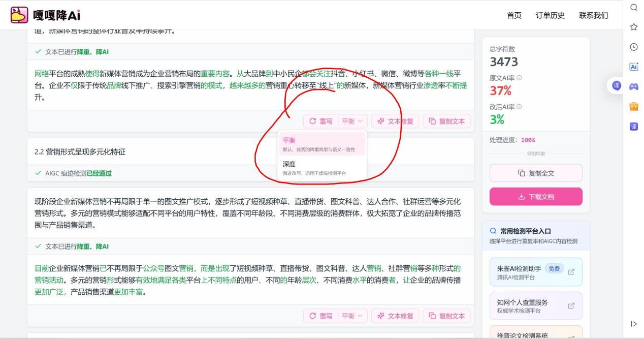Click 总字符数 label
The width and height of the screenshot is (644, 339).
click(502, 49)
